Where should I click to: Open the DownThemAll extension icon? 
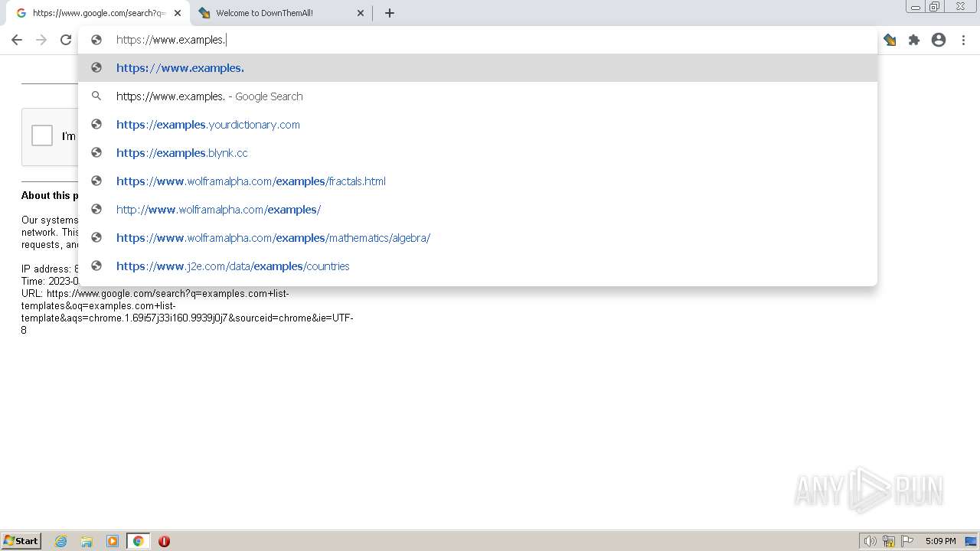coord(890,40)
